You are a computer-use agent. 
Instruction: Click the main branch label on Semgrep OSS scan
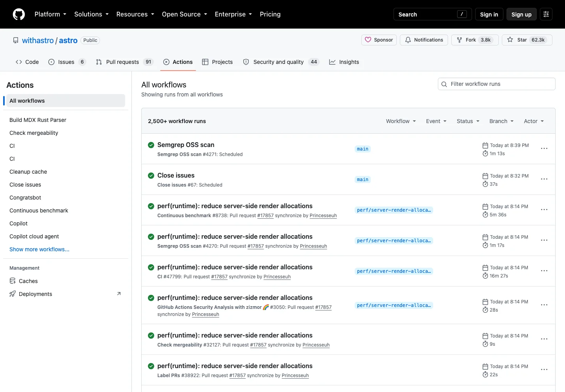click(363, 149)
